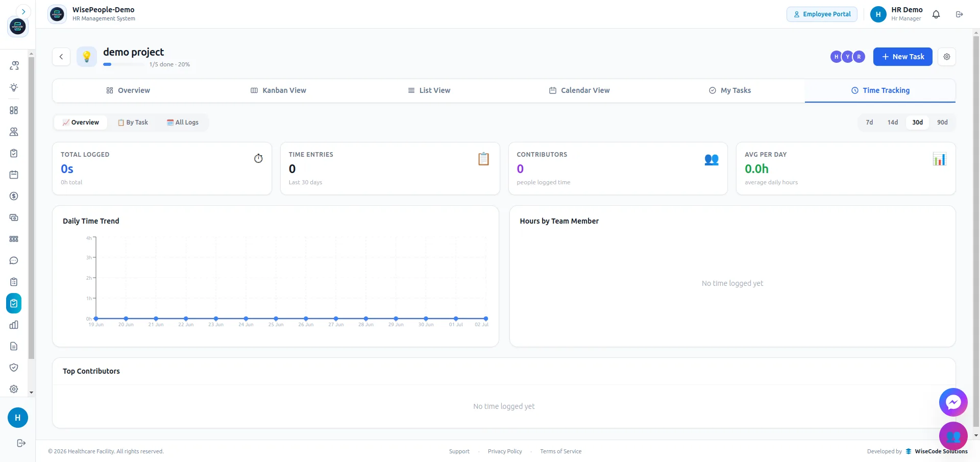Viewport: 980px width, 462px height.
Task: Click the project lightbulb icon
Action: (x=87, y=57)
